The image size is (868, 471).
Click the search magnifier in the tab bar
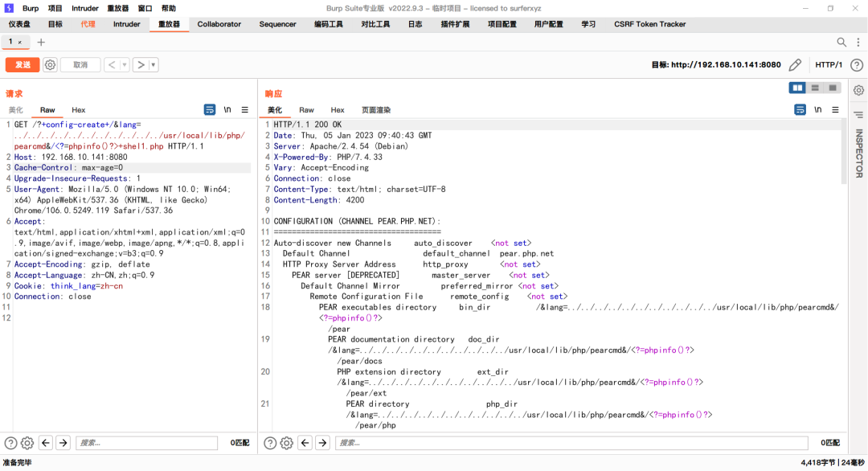(841, 42)
